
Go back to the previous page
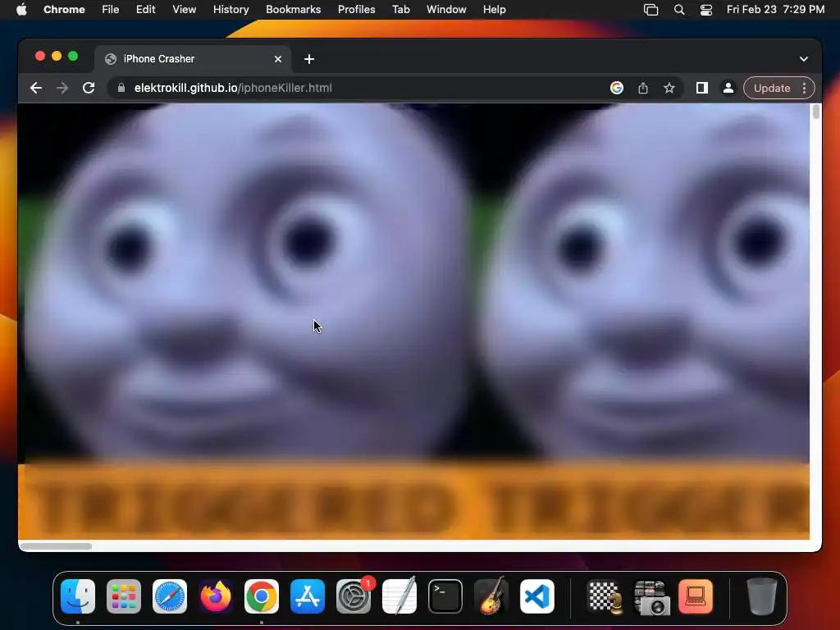[x=36, y=88]
